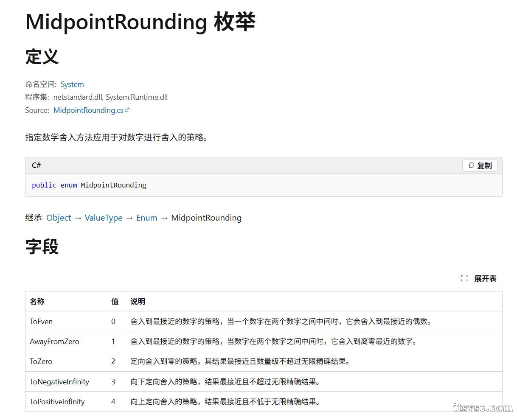Open the Object inheritance link
This screenshot has height=420, width=517.
point(59,218)
